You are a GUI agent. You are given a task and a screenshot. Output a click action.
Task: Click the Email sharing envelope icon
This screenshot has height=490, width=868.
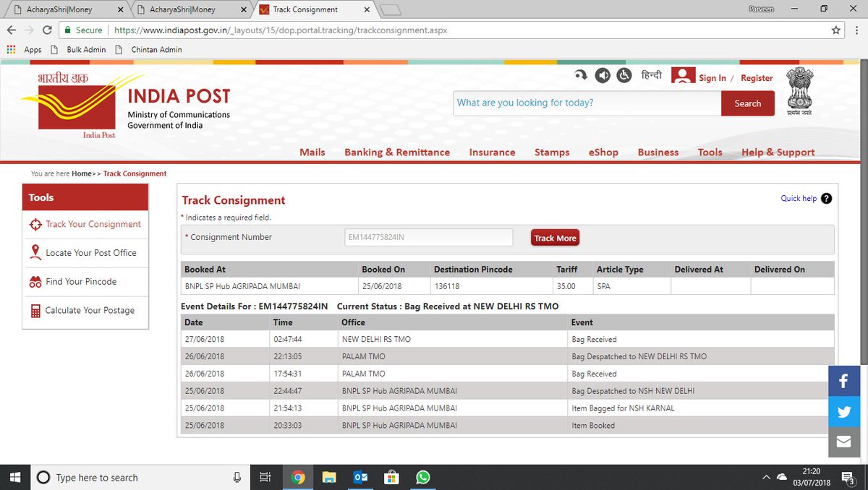(843, 442)
